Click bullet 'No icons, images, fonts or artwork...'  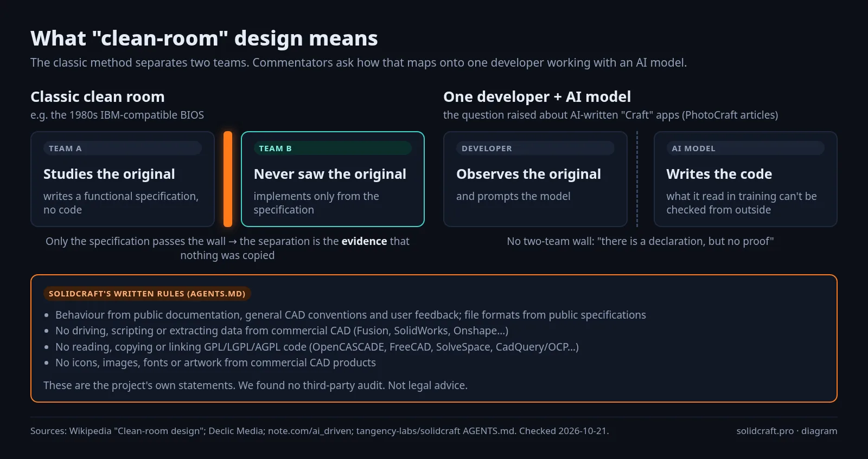pos(215,363)
